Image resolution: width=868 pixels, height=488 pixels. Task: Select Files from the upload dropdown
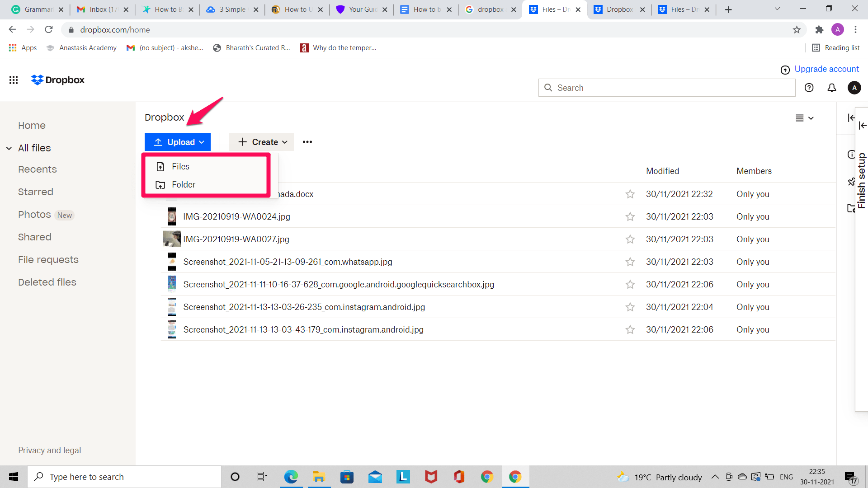[180, 166]
